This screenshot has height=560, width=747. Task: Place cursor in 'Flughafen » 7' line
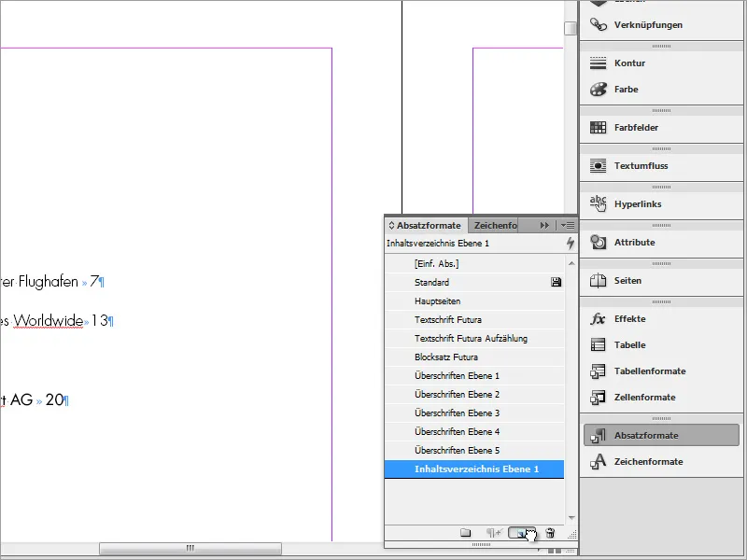52,282
